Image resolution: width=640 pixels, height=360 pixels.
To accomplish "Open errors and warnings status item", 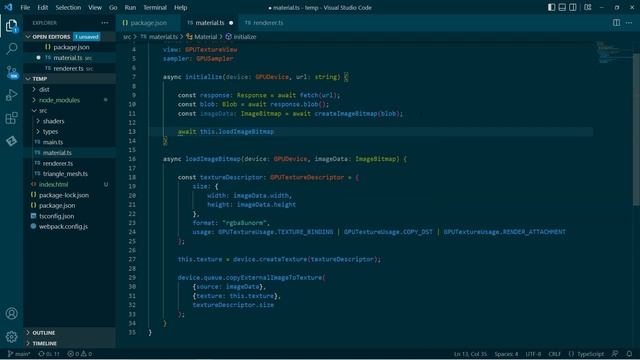I will point(80,354).
